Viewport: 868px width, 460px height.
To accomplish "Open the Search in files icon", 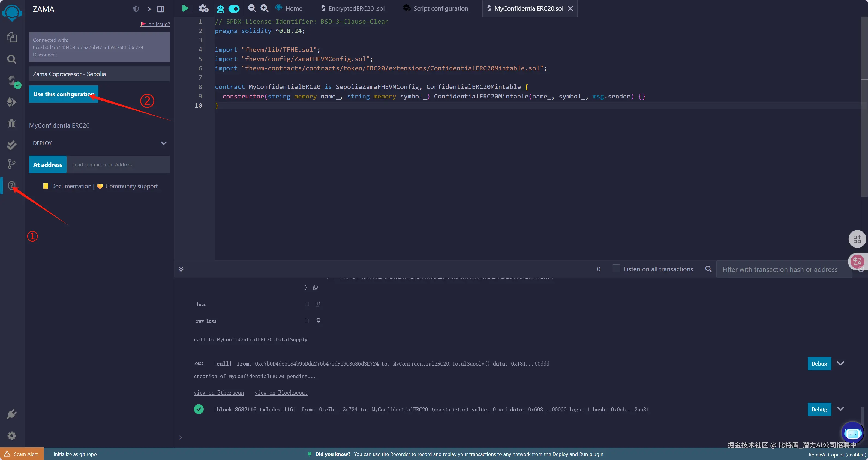I will click(12, 59).
